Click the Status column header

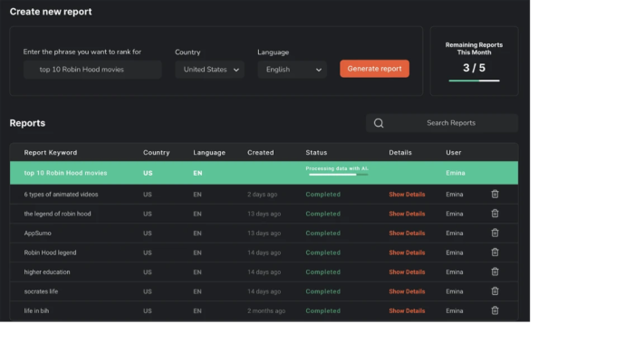click(x=316, y=152)
